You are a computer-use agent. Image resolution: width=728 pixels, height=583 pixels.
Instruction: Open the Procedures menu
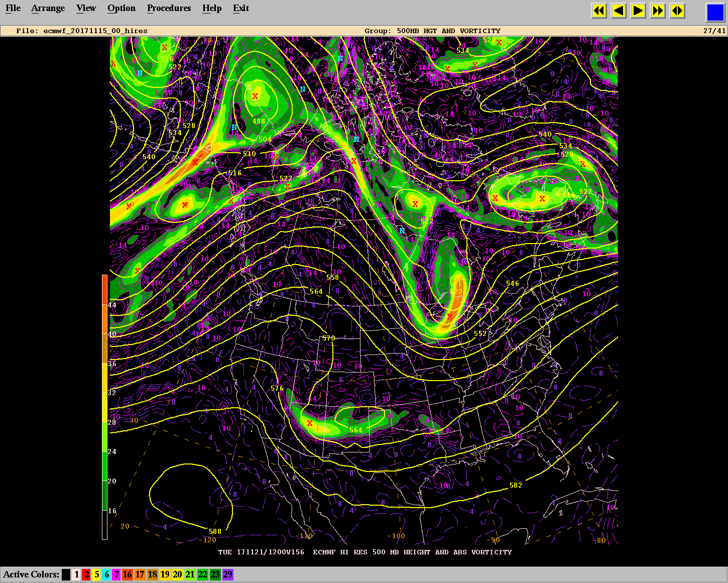169,8
